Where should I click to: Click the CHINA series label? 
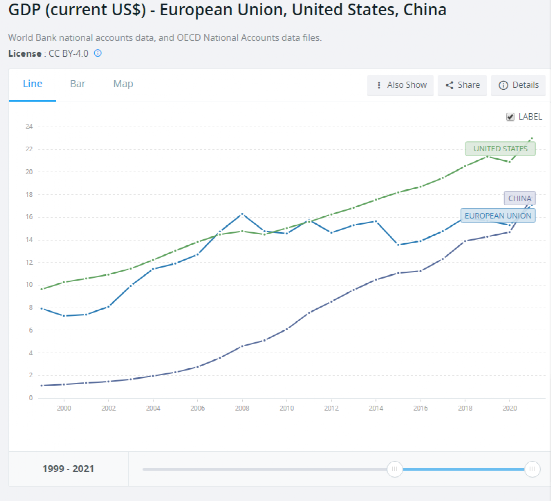pos(520,198)
